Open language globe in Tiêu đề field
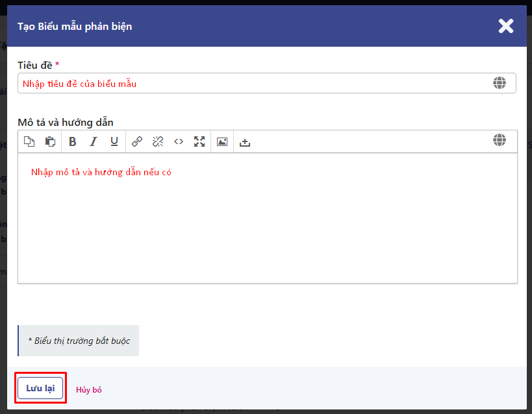This screenshot has height=414, width=532. tap(499, 83)
